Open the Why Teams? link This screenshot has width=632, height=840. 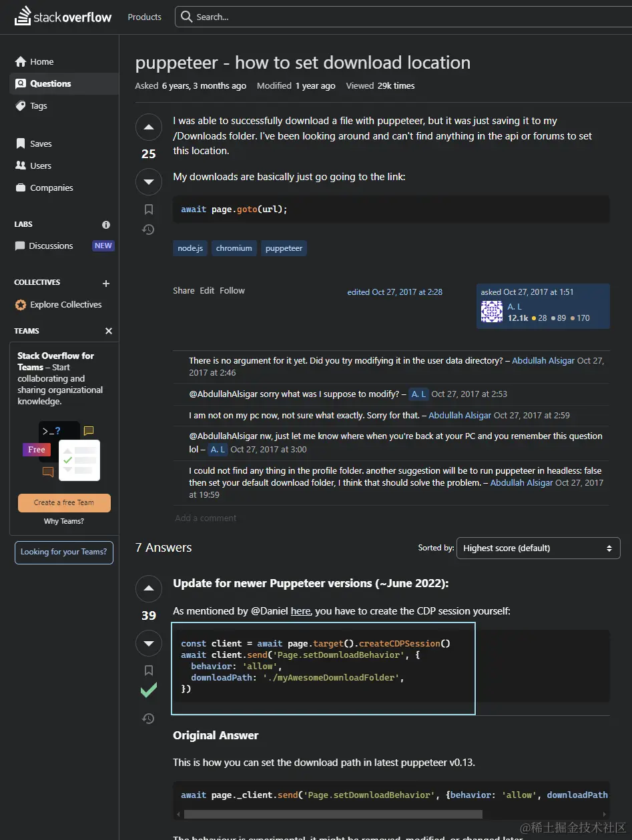64,521
